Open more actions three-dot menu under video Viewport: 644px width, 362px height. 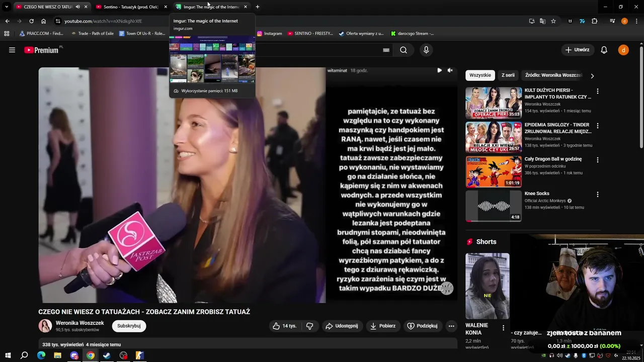tap(451, 326)
